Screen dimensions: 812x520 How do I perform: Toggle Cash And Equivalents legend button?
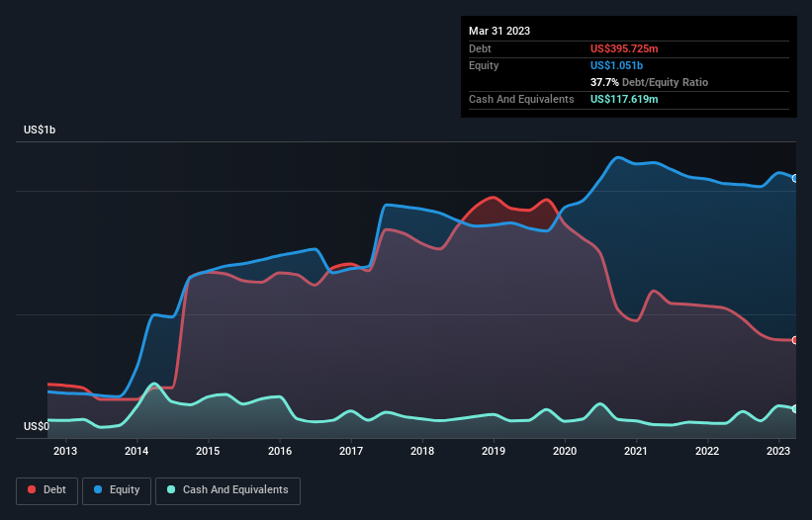click(x=227, y=490)
